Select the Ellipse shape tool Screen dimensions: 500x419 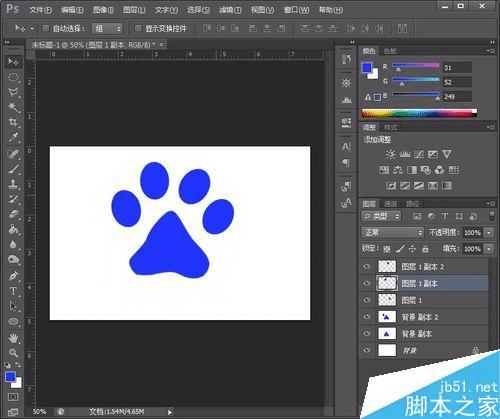pos(13,321)
